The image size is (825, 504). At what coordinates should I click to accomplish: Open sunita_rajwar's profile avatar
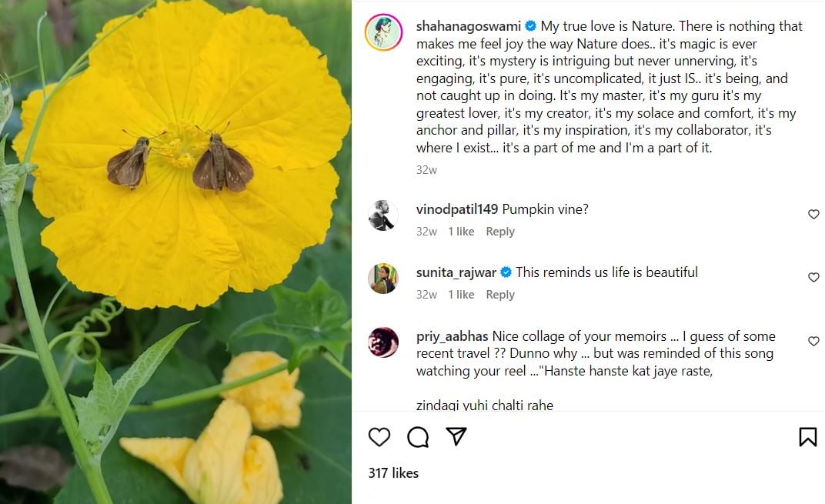click(x=383, y=279)
